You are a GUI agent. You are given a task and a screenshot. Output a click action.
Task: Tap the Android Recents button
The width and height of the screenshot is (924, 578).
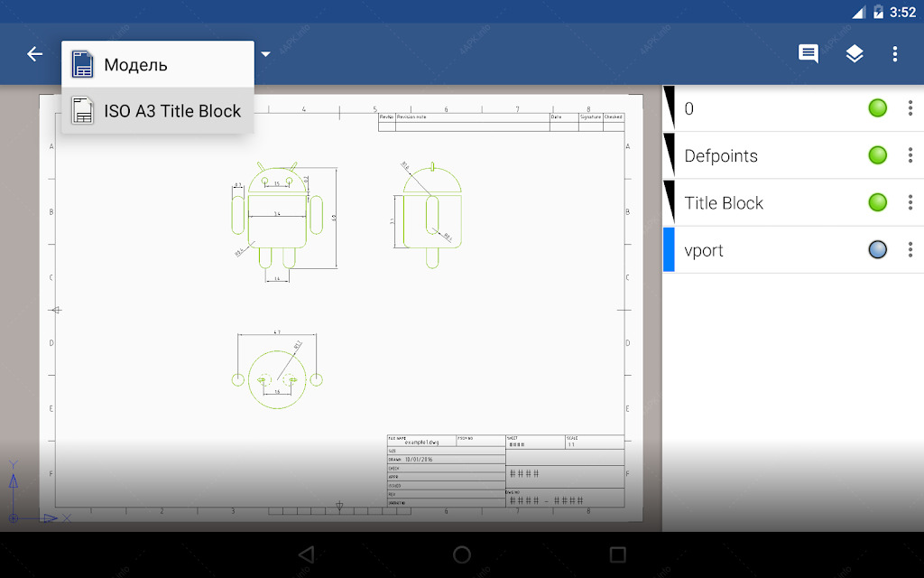tap(617, 555)
